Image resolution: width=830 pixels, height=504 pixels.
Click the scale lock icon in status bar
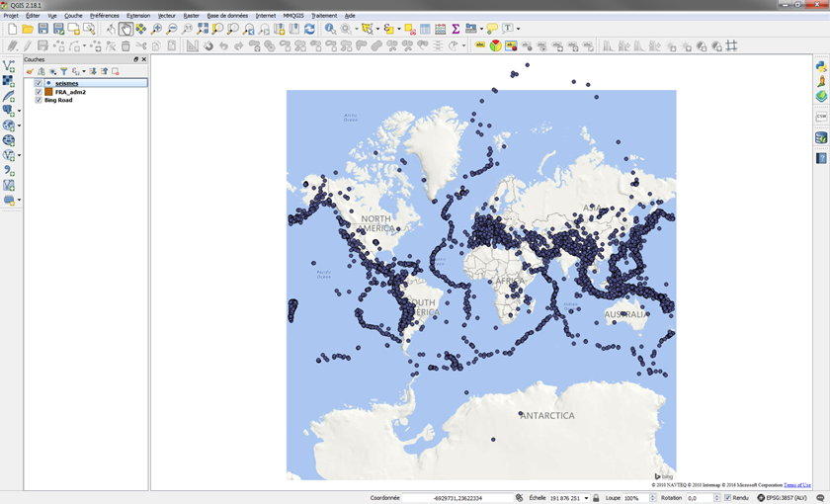click(596, 498)
